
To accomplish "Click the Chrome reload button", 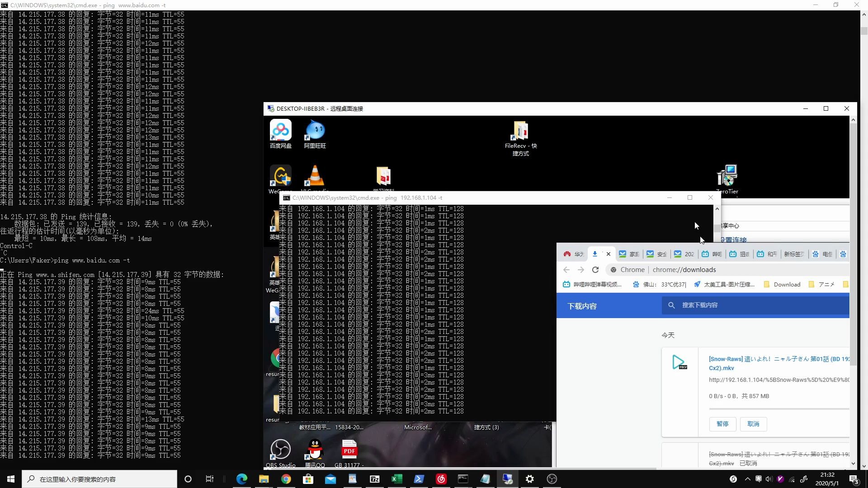I will pos(595,270).
